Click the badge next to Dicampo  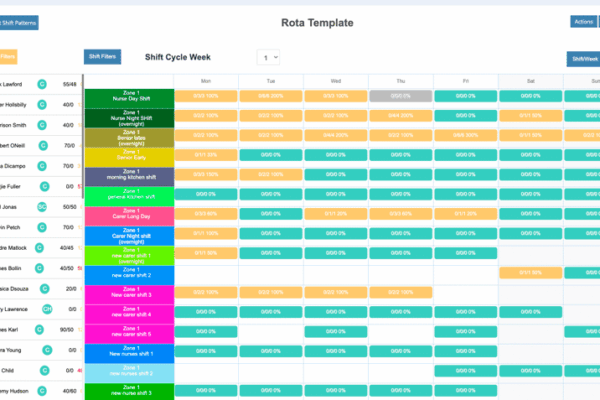42,166
